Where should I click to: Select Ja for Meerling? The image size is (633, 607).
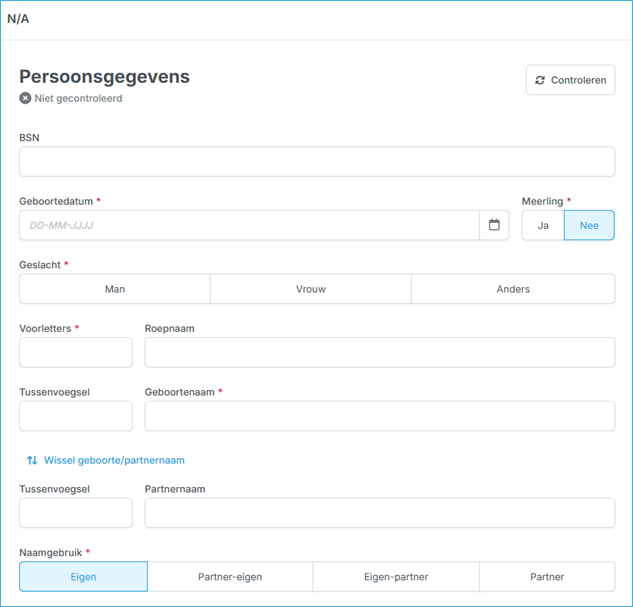point(543,225)
